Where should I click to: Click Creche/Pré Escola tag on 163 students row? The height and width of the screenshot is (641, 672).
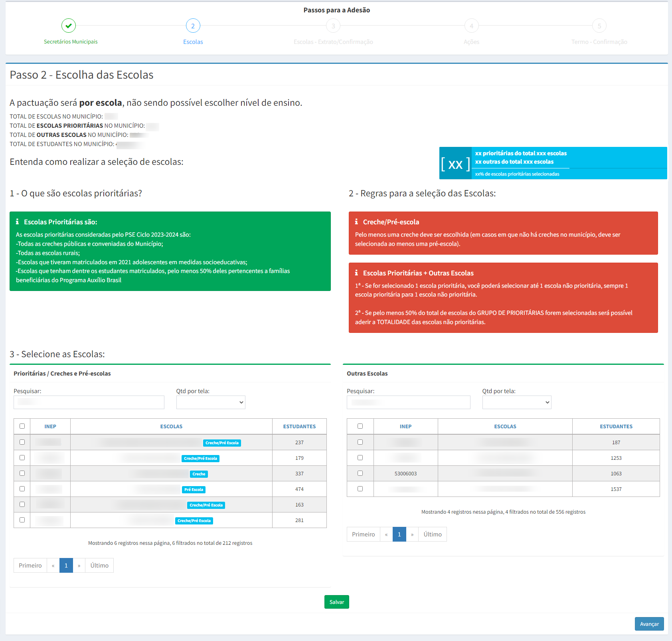pyautogui.click(x=206, y=505)
